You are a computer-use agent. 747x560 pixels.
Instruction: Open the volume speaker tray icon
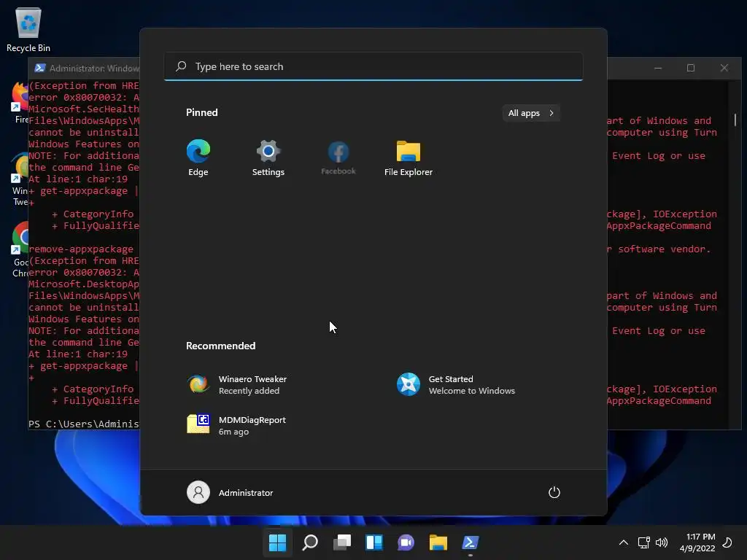[x=662, y=542]
